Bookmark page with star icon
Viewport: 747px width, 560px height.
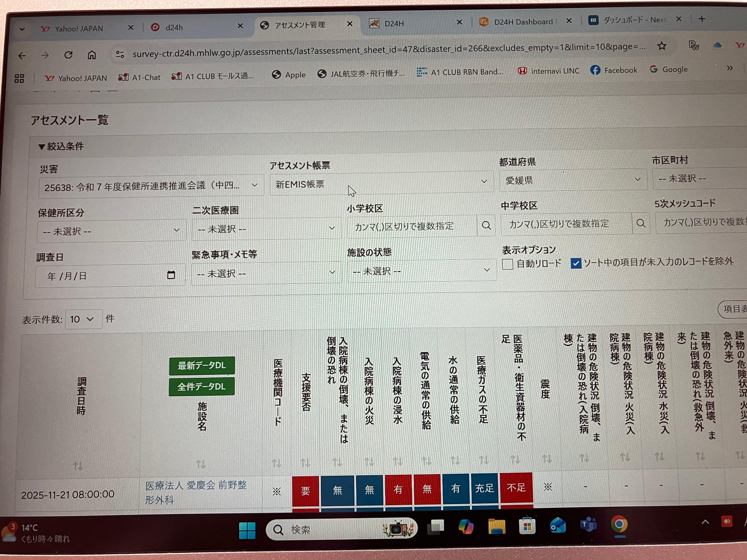point(661,46)
